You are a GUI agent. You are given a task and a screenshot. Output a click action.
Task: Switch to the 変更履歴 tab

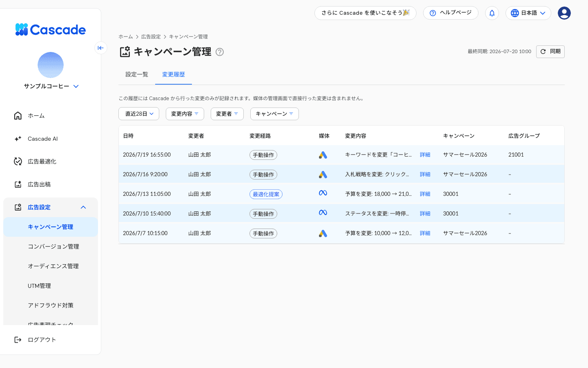(174, 74)
